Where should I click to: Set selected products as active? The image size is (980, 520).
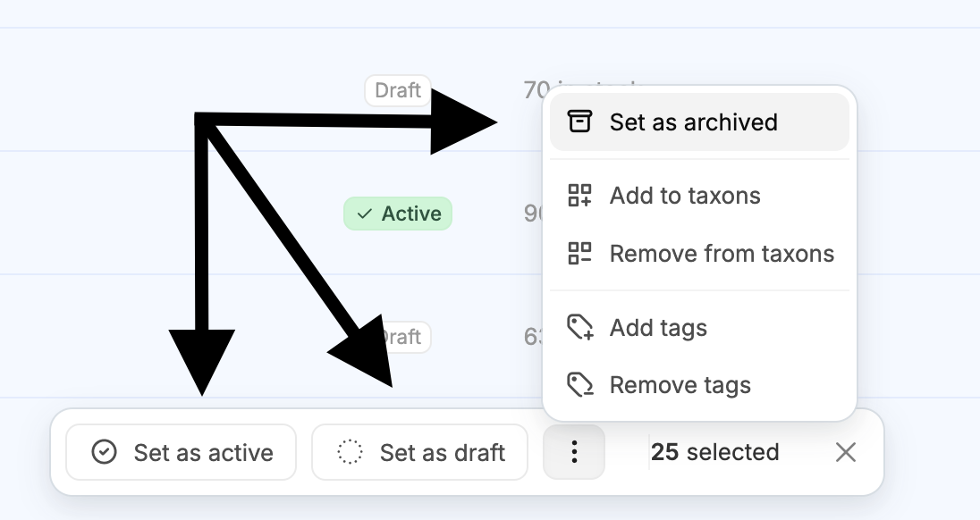coord(181,452)
